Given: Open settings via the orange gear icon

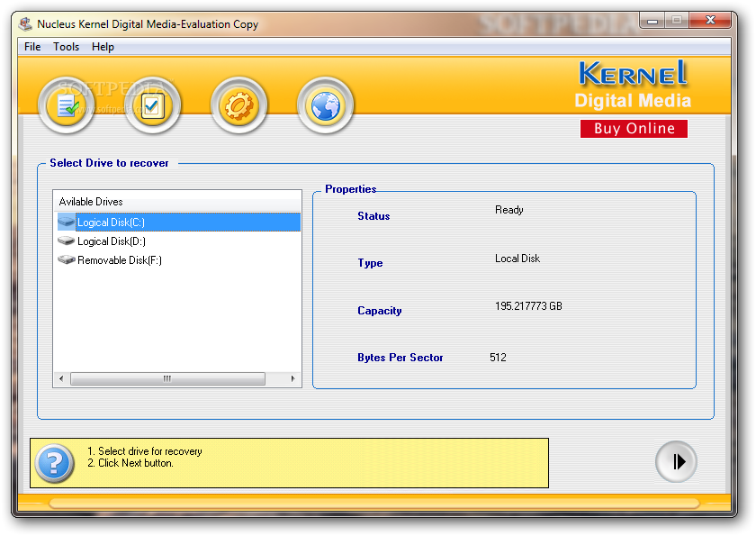Looking at the screenshot, I should [238, 105].
